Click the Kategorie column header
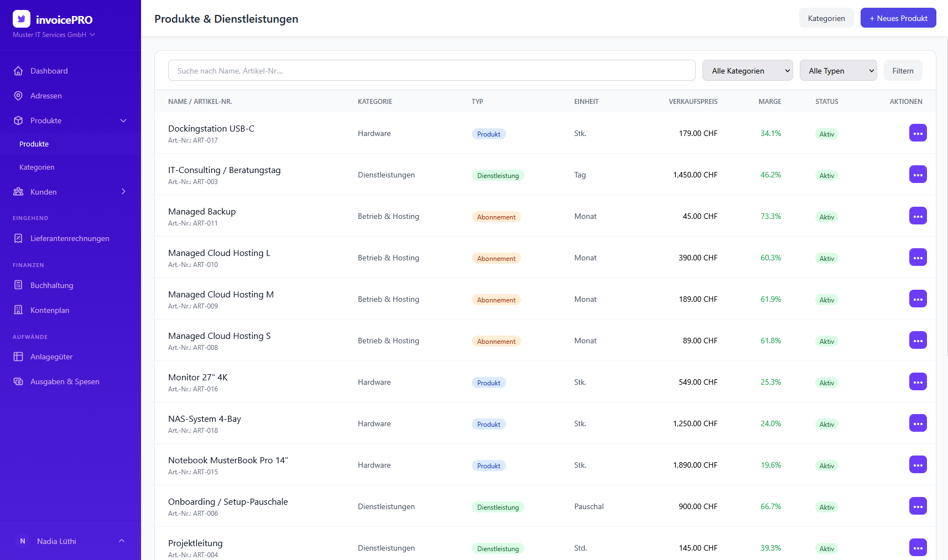 [375, 102]
